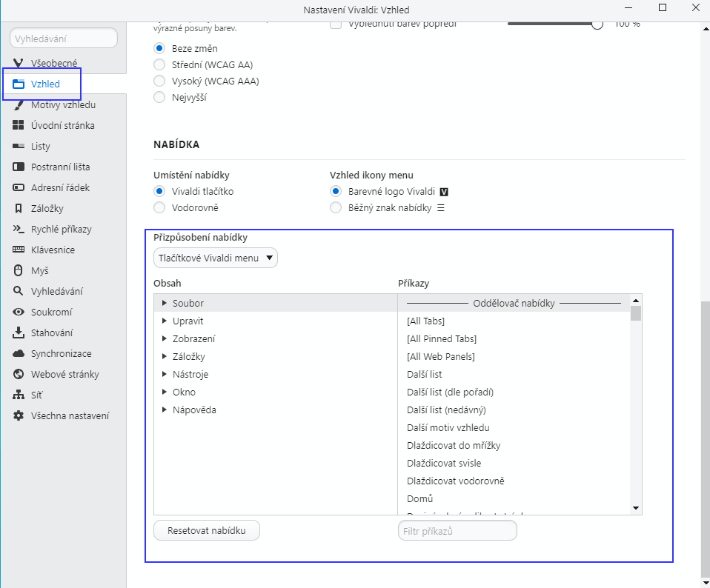710x588 pixels.
Task: Click the Vyhledávání magnifier icon
Action: [18, 291]
